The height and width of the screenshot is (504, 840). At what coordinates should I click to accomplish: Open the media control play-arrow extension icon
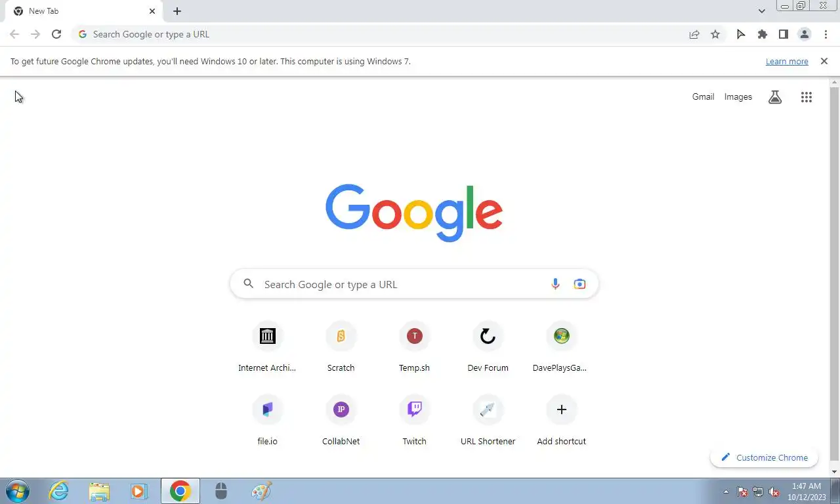pos(741,34)
